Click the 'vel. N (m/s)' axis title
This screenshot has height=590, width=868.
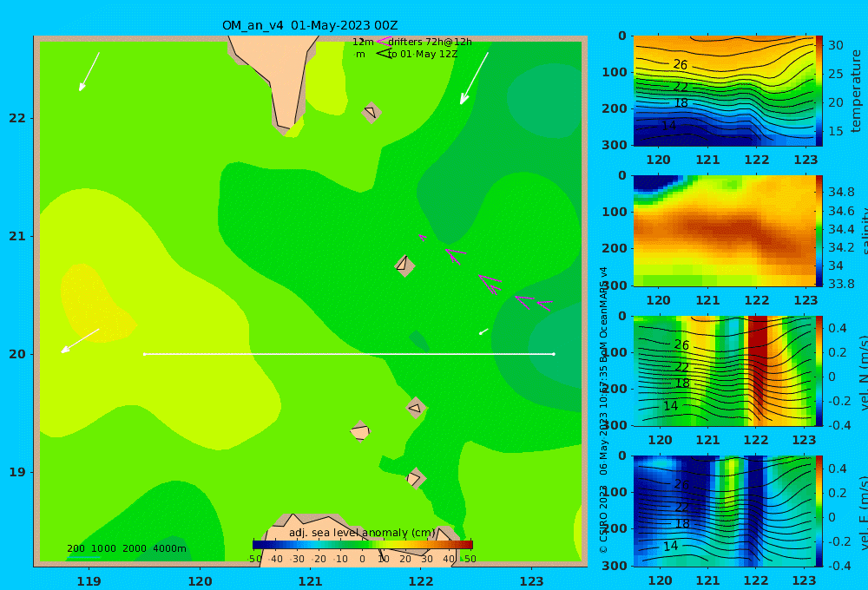click(x=863, y=373)
